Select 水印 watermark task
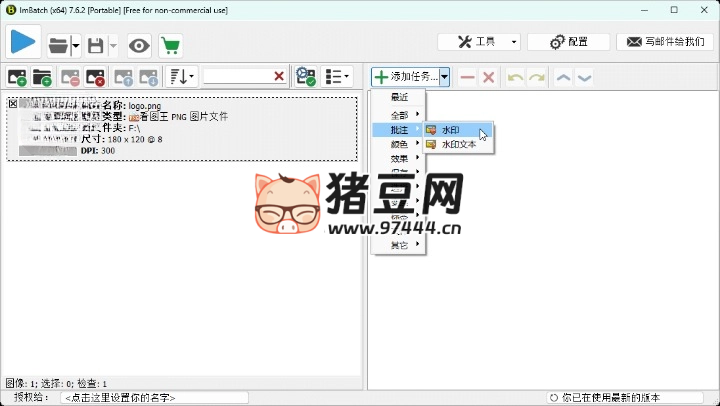The image size is (720, 406). 458,130
